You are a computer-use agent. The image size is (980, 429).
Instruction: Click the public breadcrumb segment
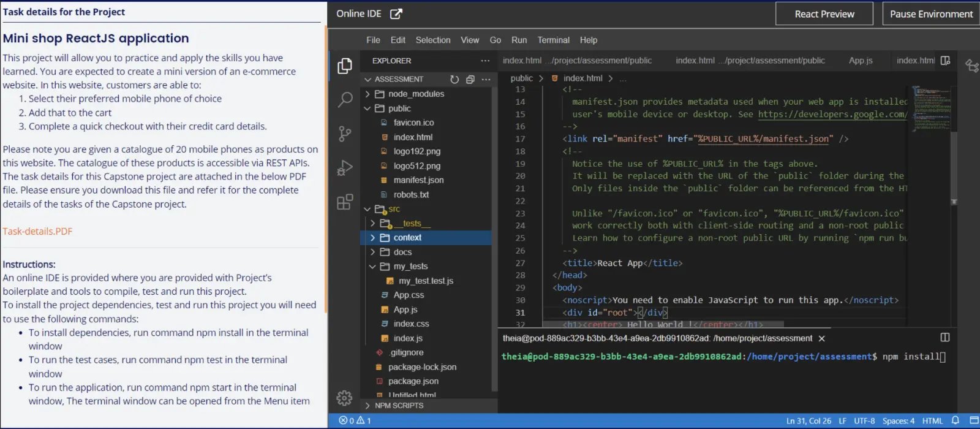coord(521,78)
